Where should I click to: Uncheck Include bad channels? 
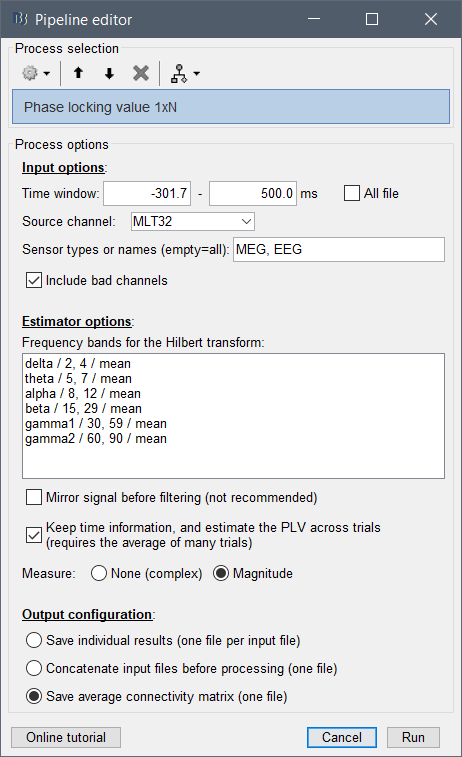(x=34, y=280)
